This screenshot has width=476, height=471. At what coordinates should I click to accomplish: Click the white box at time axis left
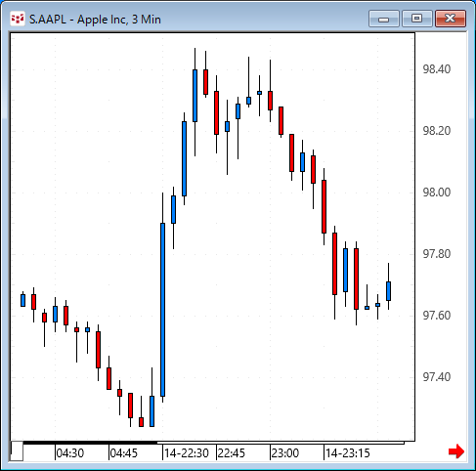tap(17, 451)
